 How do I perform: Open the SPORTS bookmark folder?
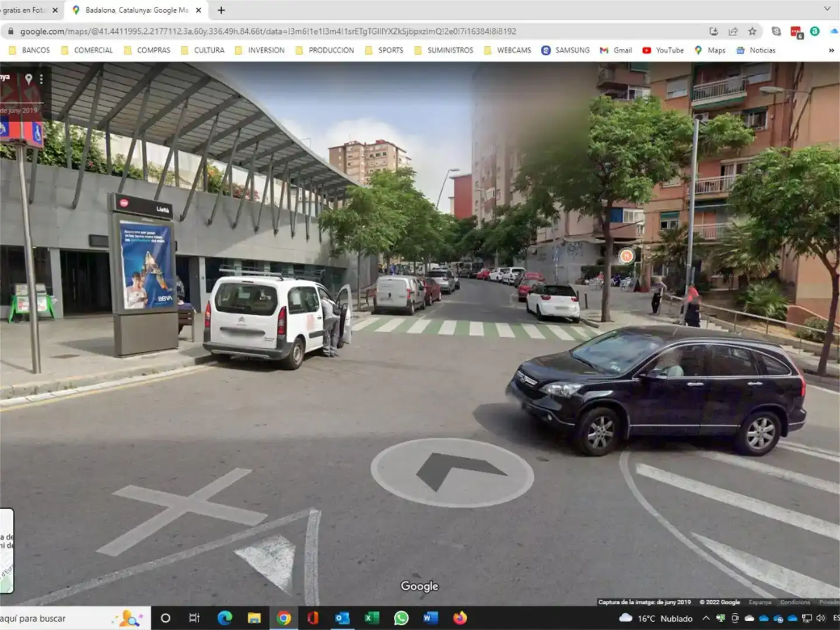(384, 51)
